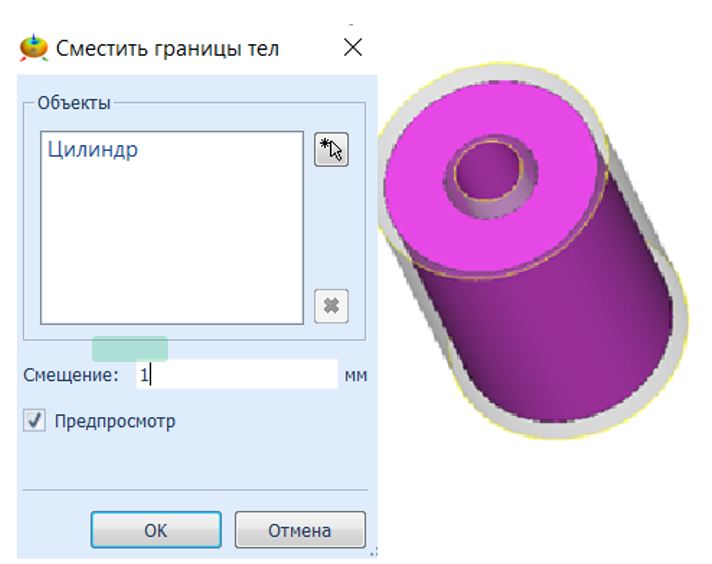Close the Сместить границы тел dialog
The image size is (712, 564).
(x=353, y=47)
